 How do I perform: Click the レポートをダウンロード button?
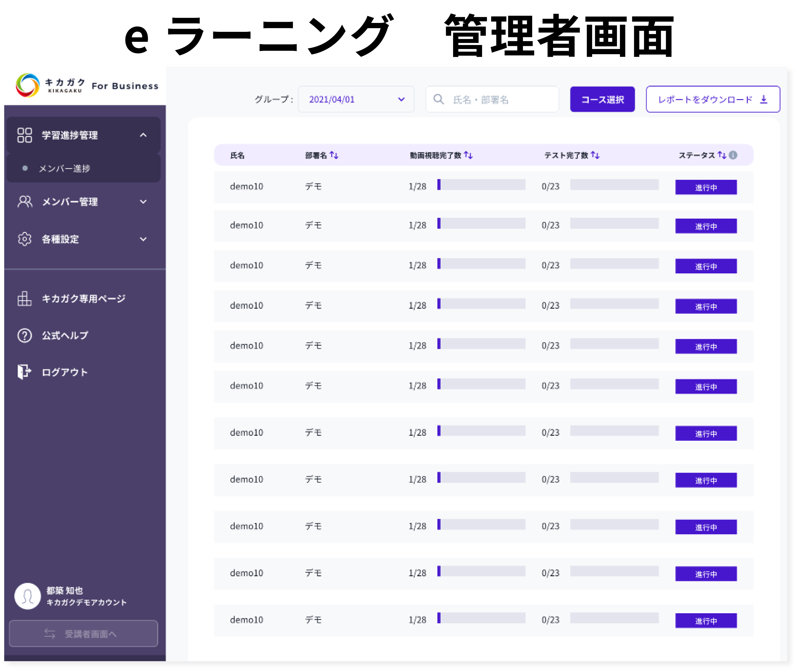[712, 99]
